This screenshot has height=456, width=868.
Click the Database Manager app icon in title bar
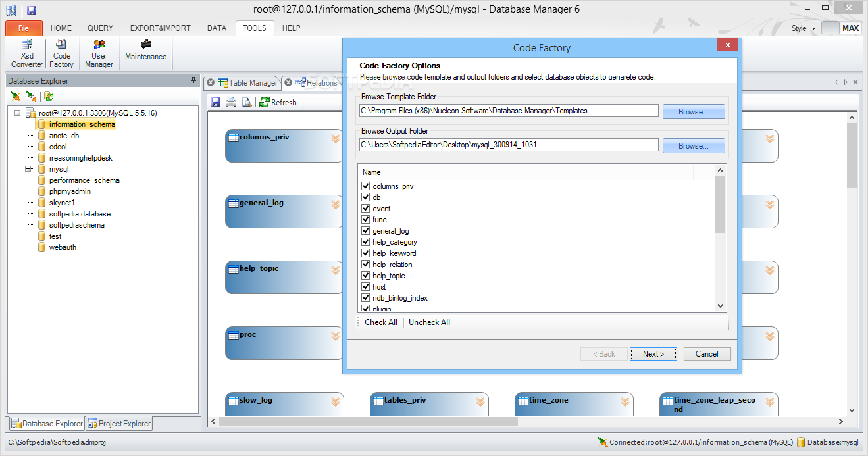(x=11, y=11)
